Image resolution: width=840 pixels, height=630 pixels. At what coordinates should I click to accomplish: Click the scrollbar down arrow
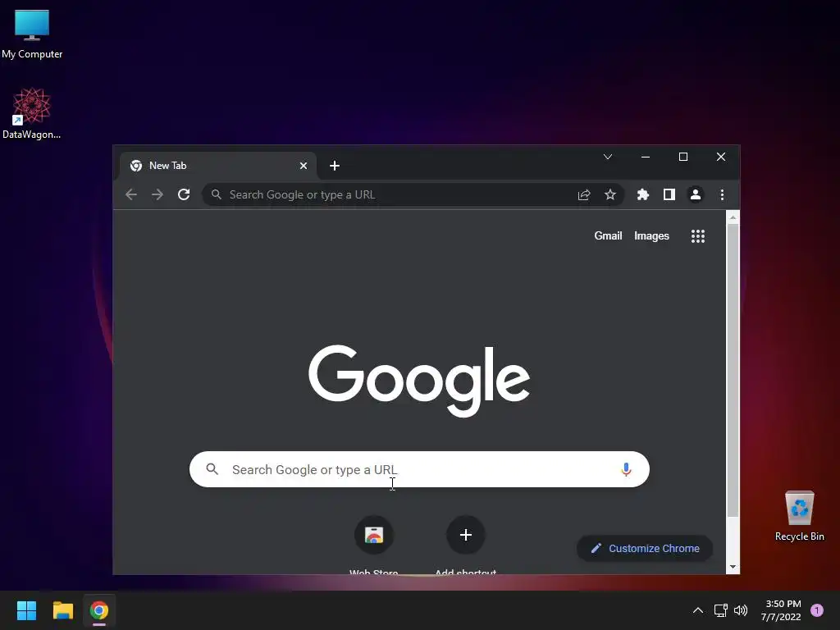pyautogui.click(x=733, y=567)
